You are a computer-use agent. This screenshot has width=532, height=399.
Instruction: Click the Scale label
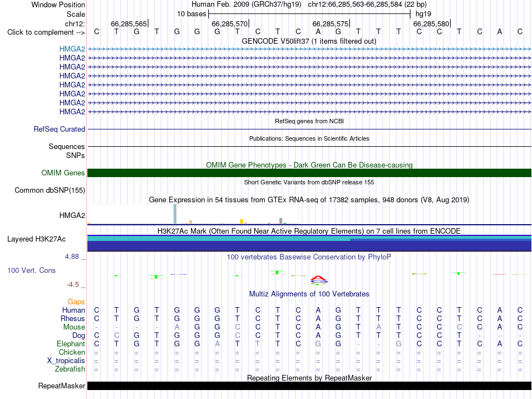pos(76,14)
